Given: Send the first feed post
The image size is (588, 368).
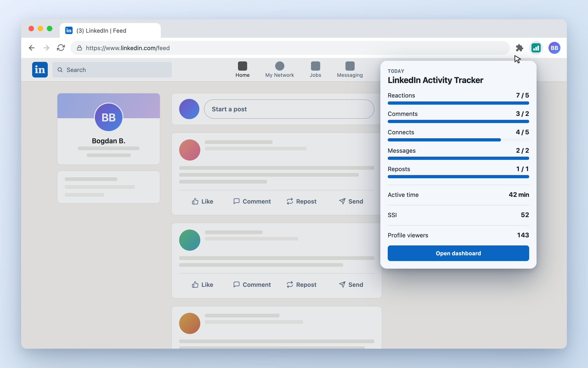Looking at the screenshot, I should tap(351, 201).
